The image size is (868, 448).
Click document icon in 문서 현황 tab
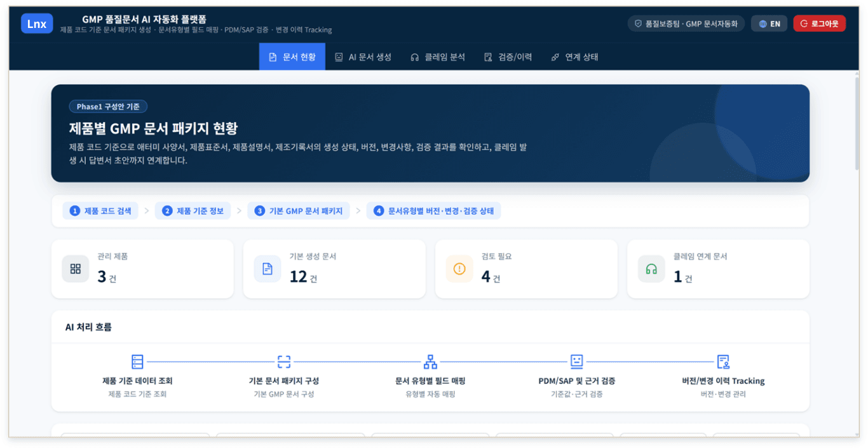(x=273, y=57)
